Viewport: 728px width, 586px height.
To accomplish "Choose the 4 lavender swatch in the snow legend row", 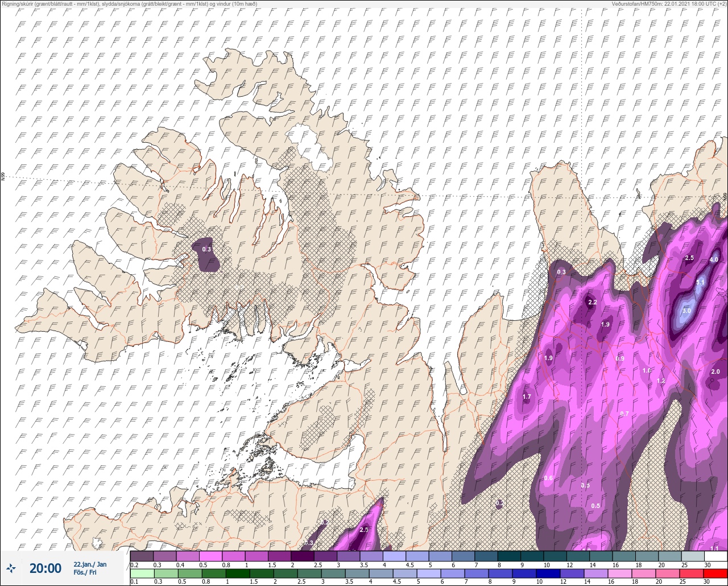I will click(x=394, y=556).
